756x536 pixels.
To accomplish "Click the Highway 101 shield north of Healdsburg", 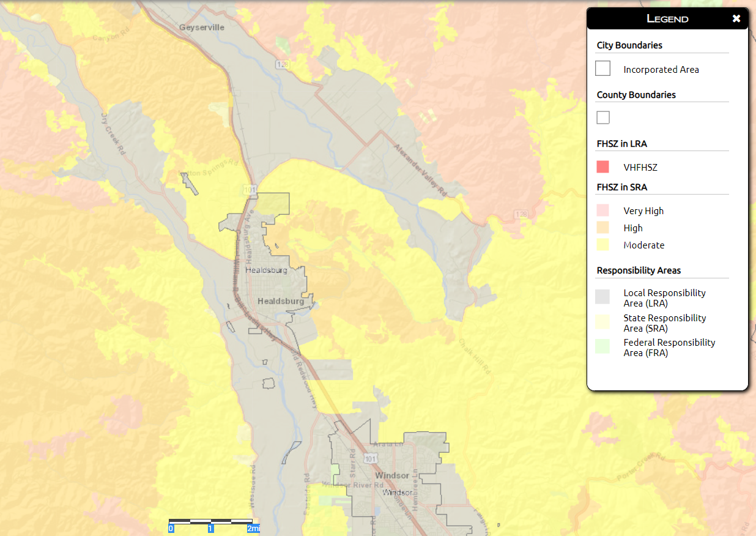I will [x=251, y=190].
